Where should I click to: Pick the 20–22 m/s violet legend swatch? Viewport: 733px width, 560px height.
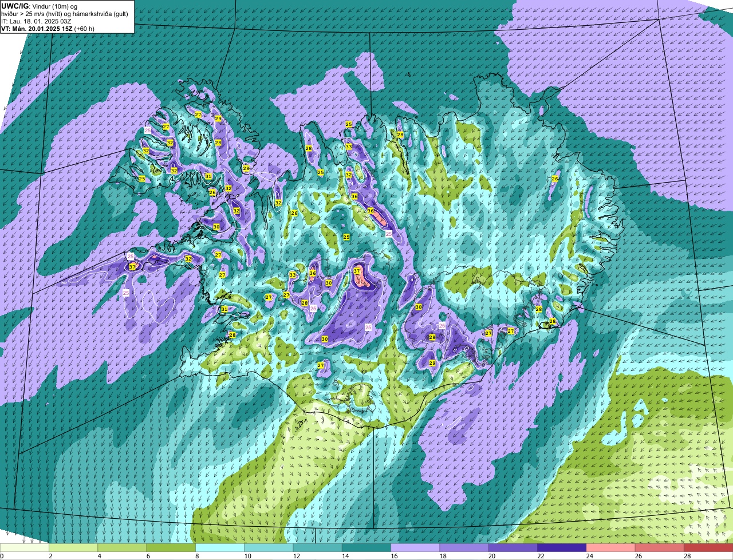pos(513,548)
